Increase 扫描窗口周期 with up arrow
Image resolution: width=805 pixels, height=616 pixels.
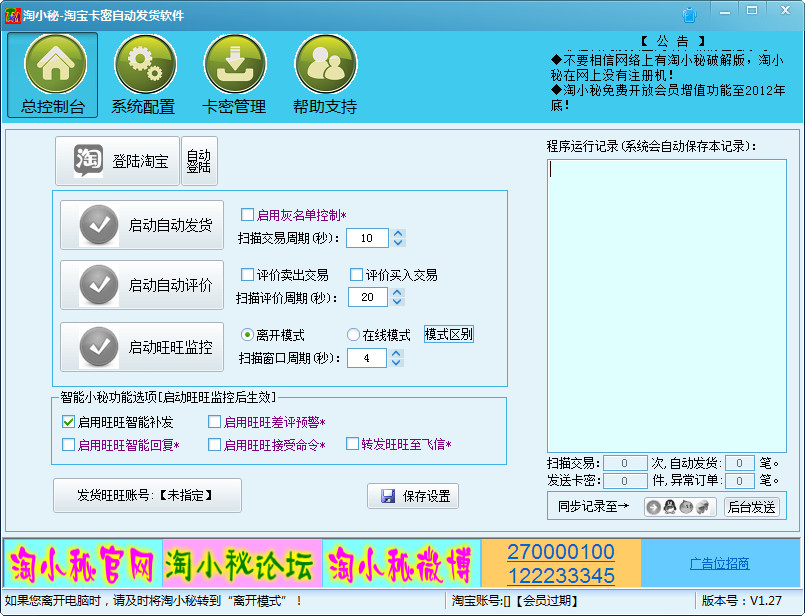[x=396, y=354]
